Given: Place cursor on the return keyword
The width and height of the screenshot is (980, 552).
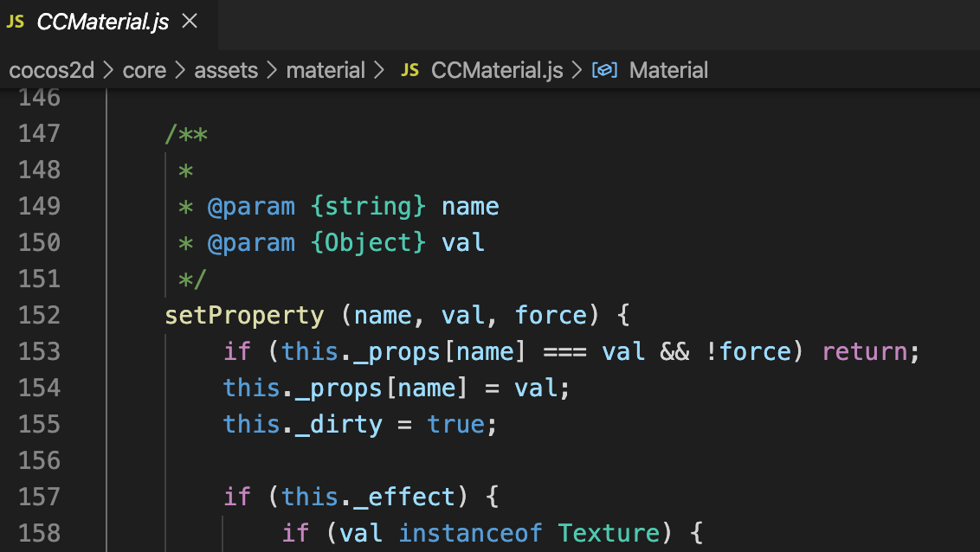Looking at the screenshot, I should [x=864, y=351].
